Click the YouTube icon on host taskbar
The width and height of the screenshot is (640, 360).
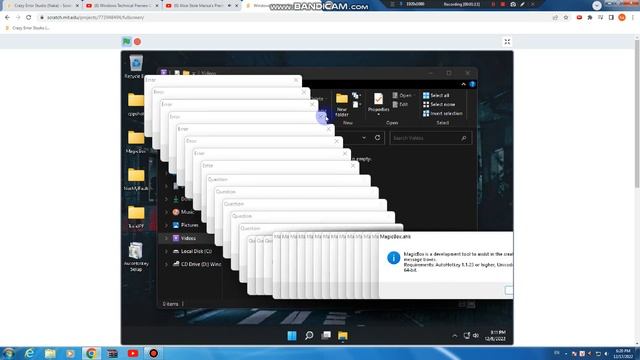[x=133, y=353]
